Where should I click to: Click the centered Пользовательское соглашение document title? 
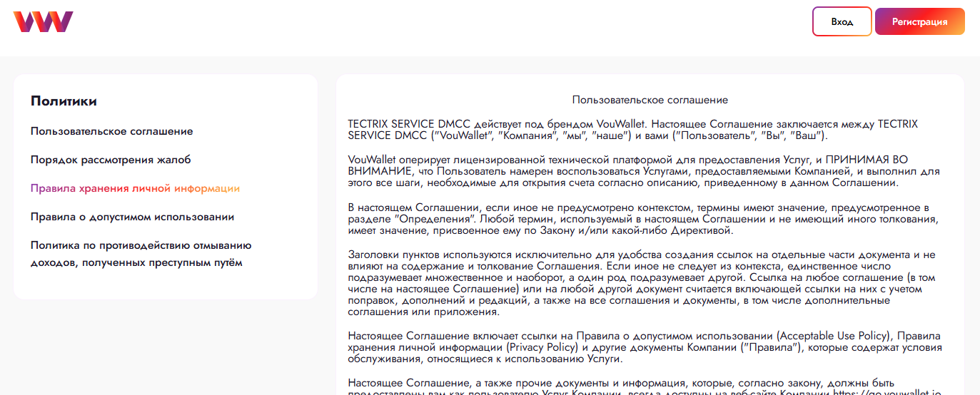[650, 101]
